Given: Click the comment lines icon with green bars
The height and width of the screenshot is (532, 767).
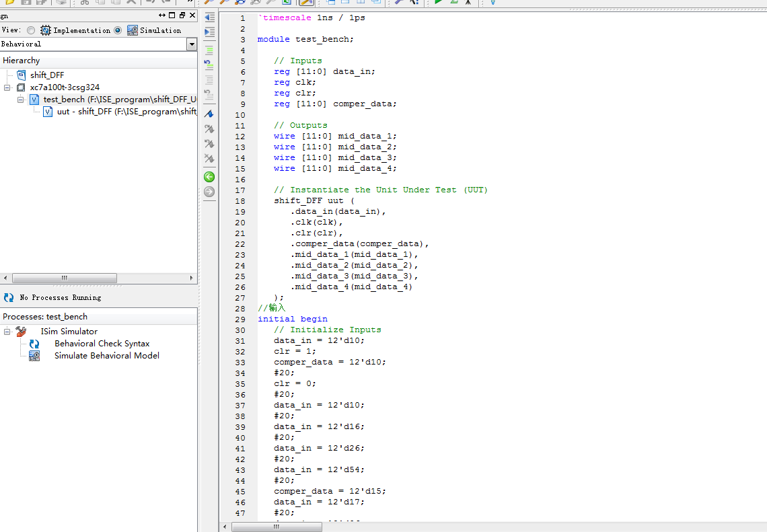Looking at the screenshot, I should 209,50.
